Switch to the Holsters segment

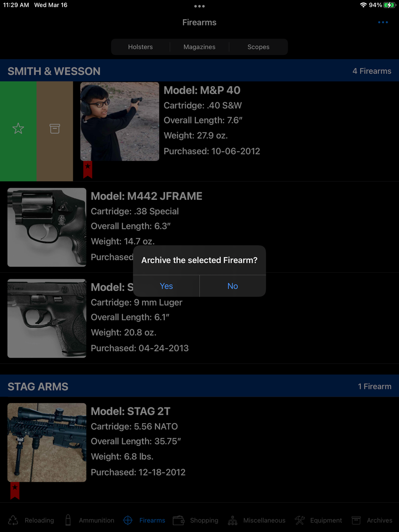(x=140, y=47)
